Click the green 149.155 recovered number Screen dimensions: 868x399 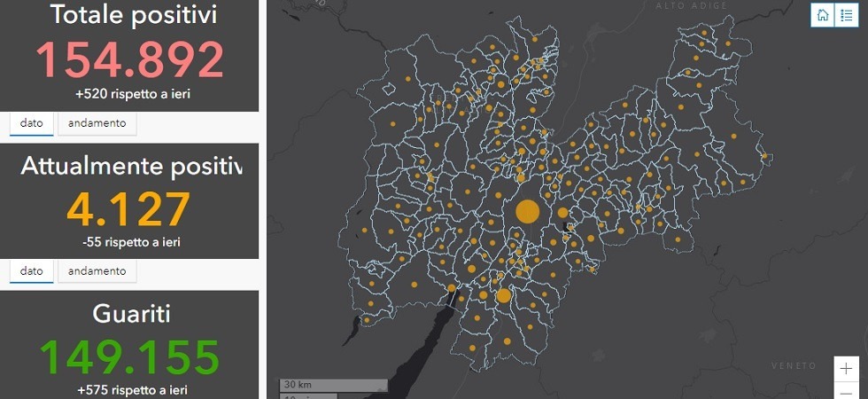point(129,356)
